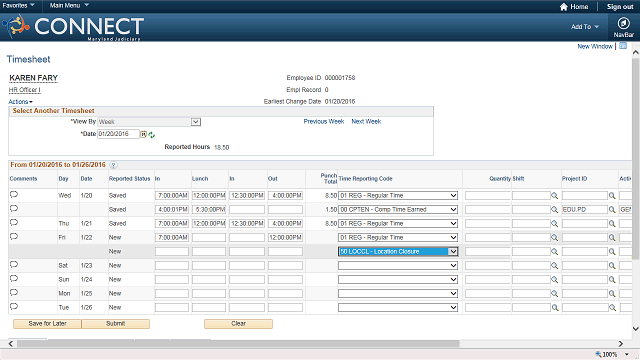Open the NavBar compass icon
Image resolution: width=640 pixels, height=360 pixels.
coord(623,23)
